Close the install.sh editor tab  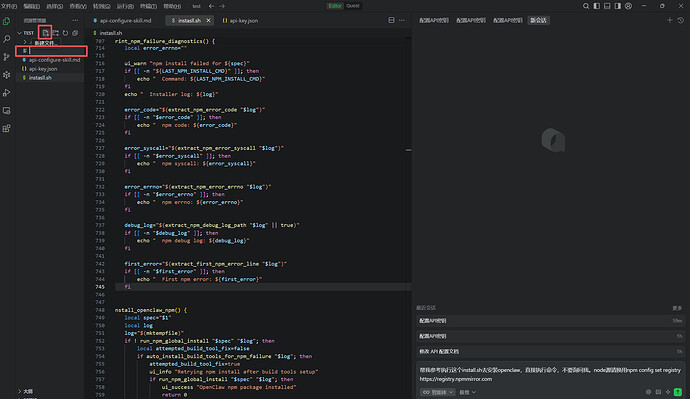point(208,20)
